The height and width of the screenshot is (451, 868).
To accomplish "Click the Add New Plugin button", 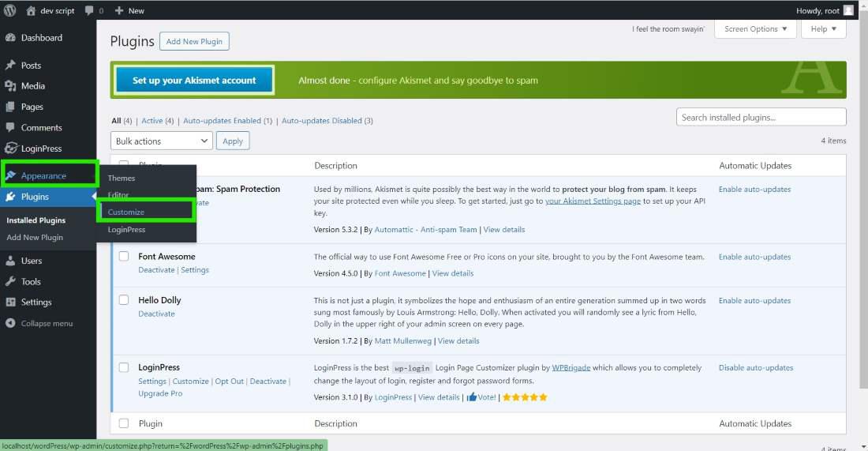I will click(194, 42).
